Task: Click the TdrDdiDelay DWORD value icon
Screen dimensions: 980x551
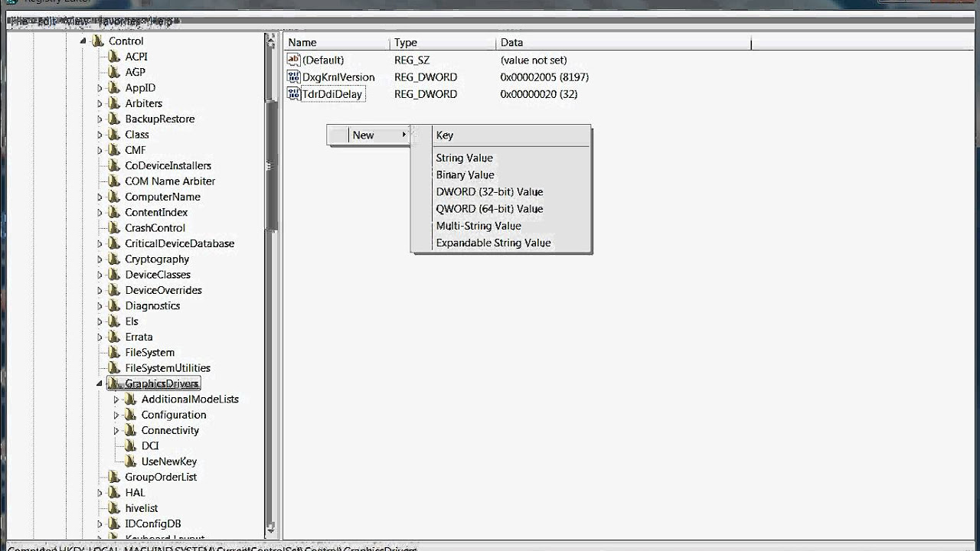Action: (x=293, y=93)
